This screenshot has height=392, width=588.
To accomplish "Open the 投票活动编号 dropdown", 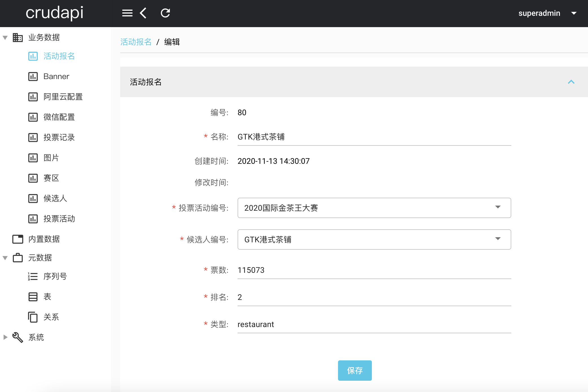I will 374,208.
